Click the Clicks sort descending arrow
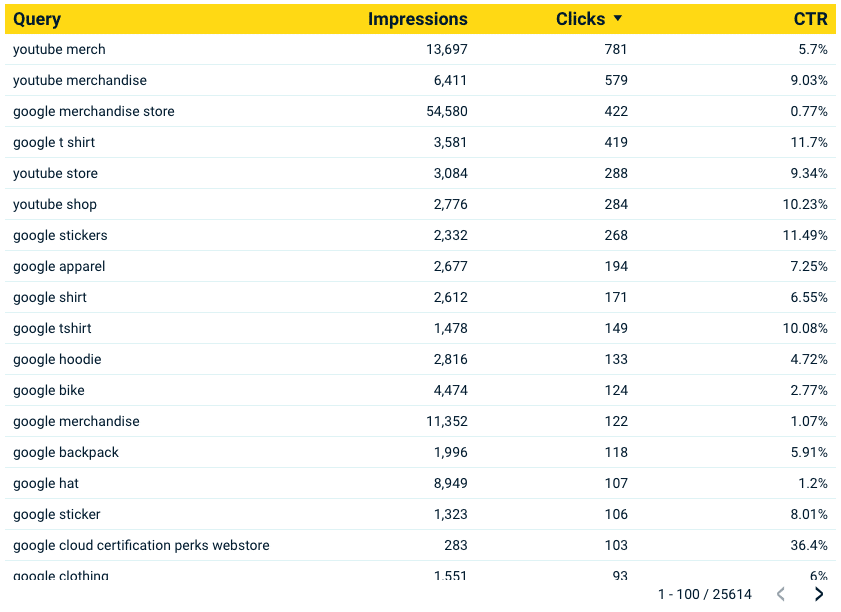The height and width of the screenshot is (612, 841). pyautogui.click(x=618, y=19)
